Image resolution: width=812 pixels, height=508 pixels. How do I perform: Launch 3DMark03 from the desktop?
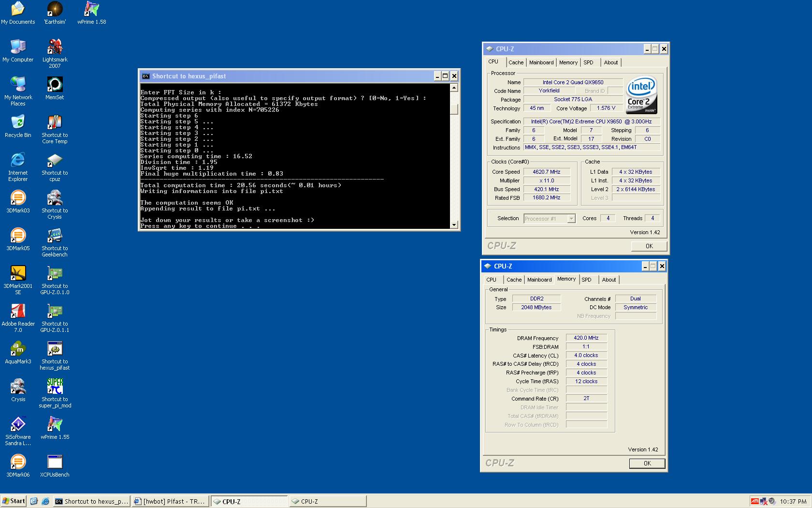(x=18, y=202)
